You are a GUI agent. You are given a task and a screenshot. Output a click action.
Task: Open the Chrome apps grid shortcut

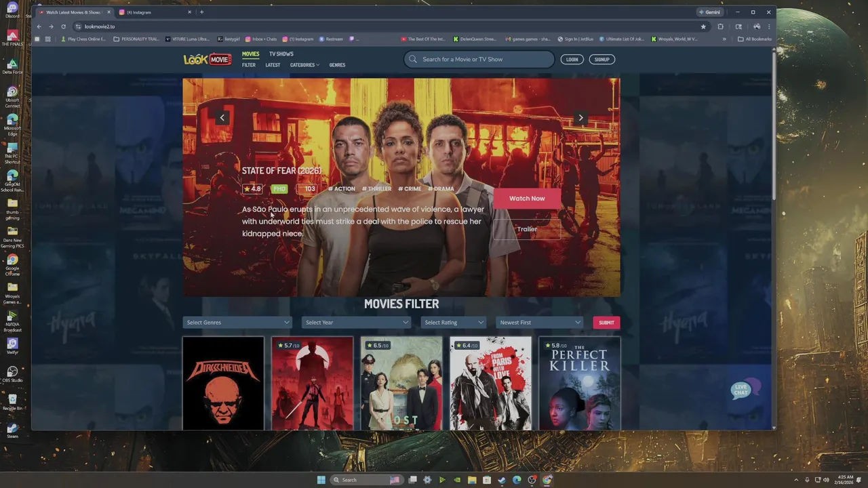click(47, 39)
